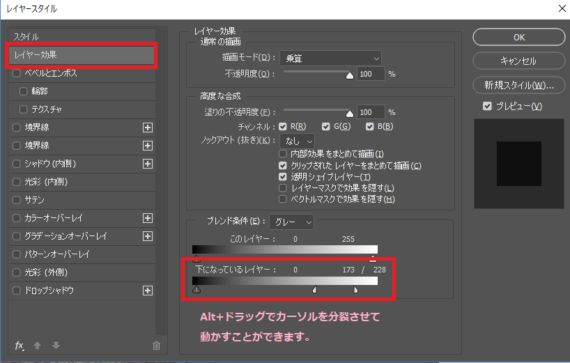The width and height of the screenshot is (570, 363).
Task: Click the trash delete effect icon
Action: point(156,346)
